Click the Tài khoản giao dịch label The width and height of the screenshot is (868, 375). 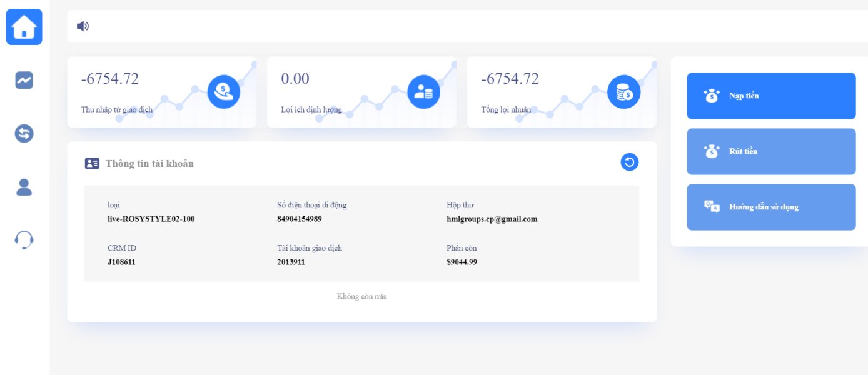pyautogui.click(x=310, y=248)
